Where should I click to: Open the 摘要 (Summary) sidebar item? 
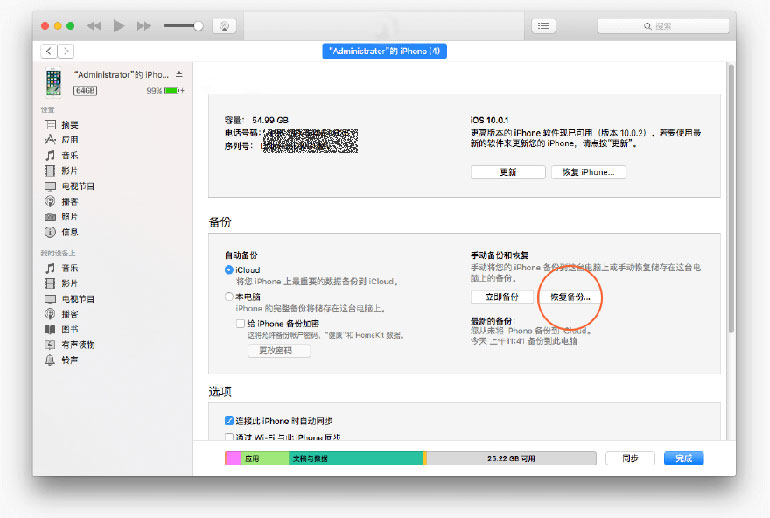point(69,125)
